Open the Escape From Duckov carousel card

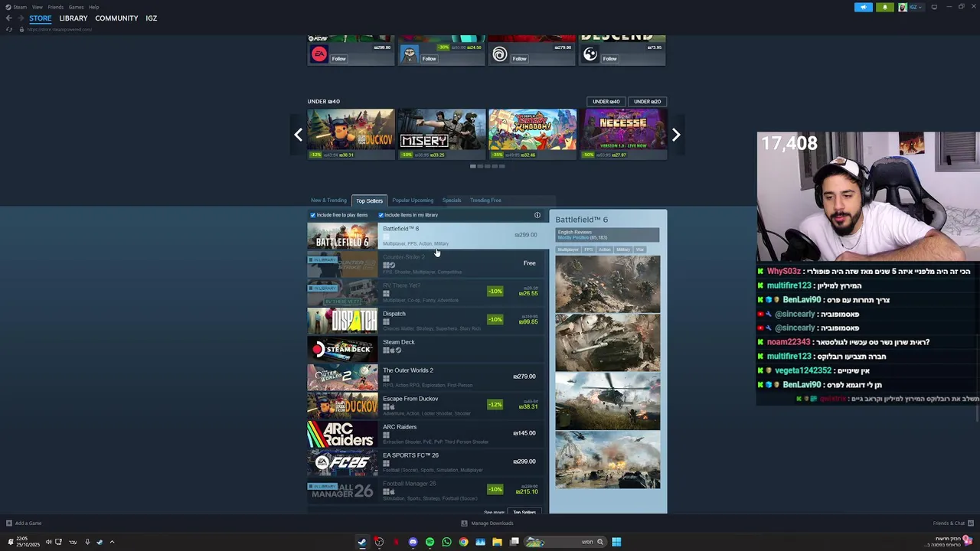pyautogui.click(x=351, y=134)
